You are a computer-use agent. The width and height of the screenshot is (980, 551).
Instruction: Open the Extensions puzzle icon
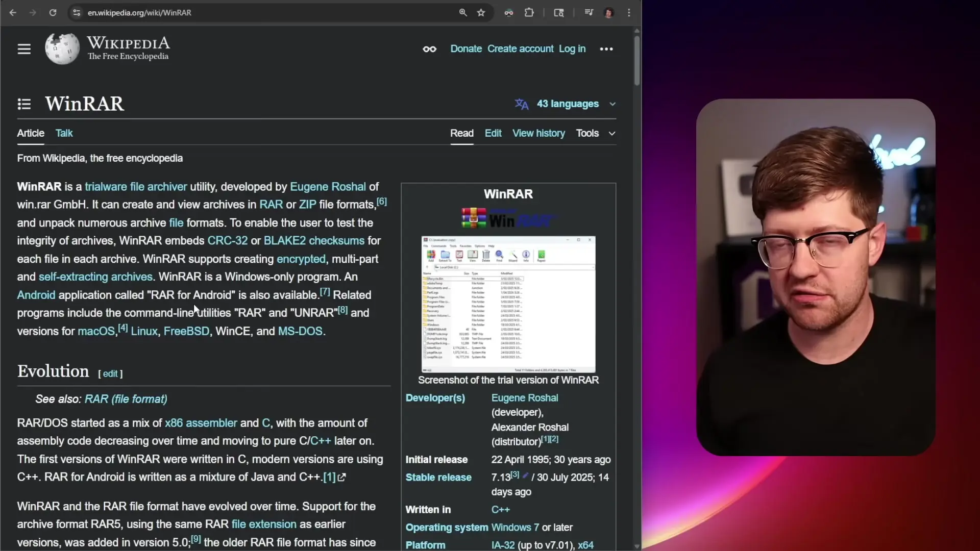tap(529, 13)
